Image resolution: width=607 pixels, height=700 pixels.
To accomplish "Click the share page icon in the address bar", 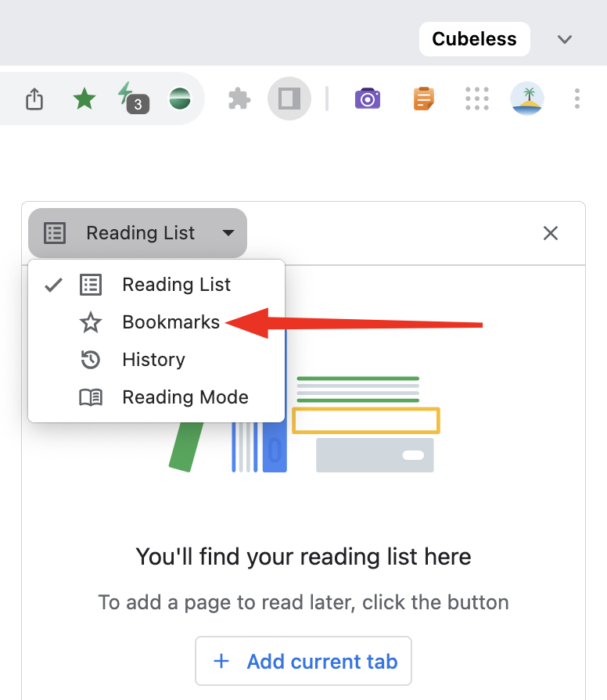I will [34, 99].
